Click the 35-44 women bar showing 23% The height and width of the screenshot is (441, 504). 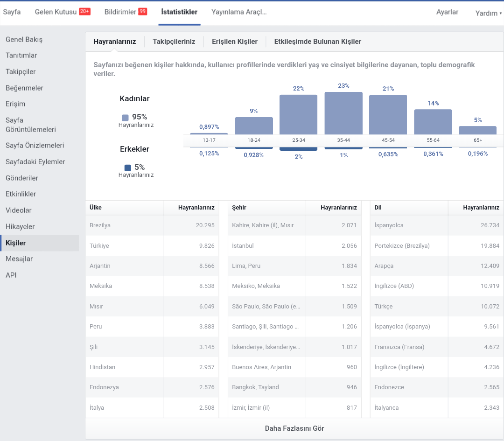[343, 113]
